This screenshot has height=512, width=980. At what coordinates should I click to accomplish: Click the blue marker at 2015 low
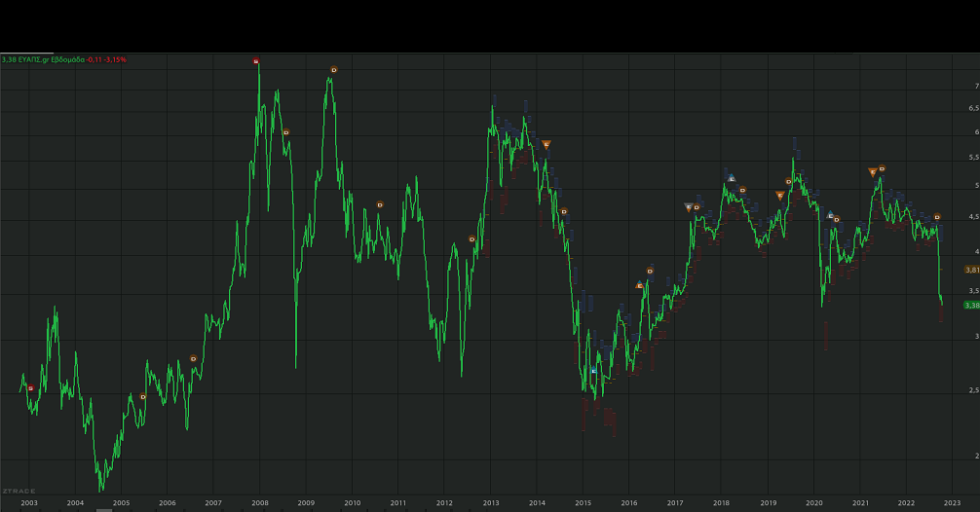(x=594, y=371)
